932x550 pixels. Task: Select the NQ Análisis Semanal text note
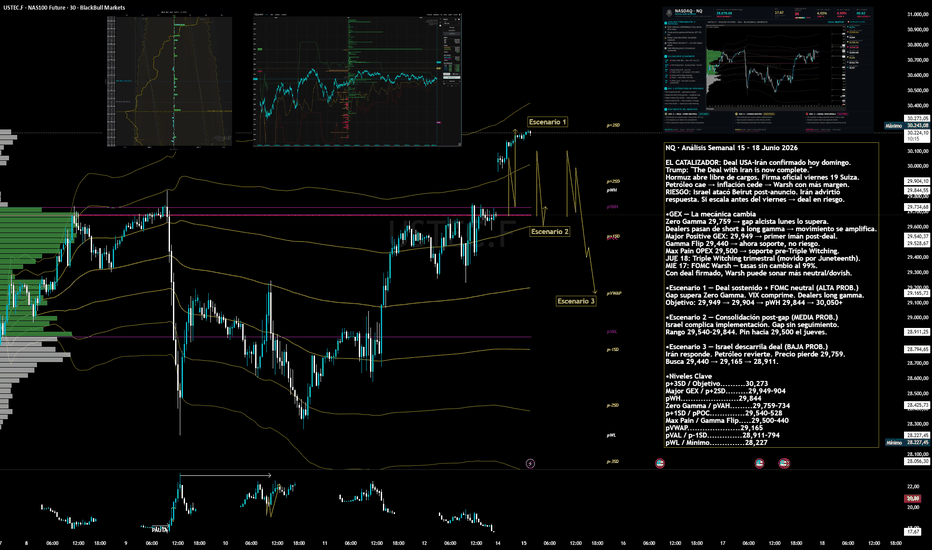[x=771, y=295]
